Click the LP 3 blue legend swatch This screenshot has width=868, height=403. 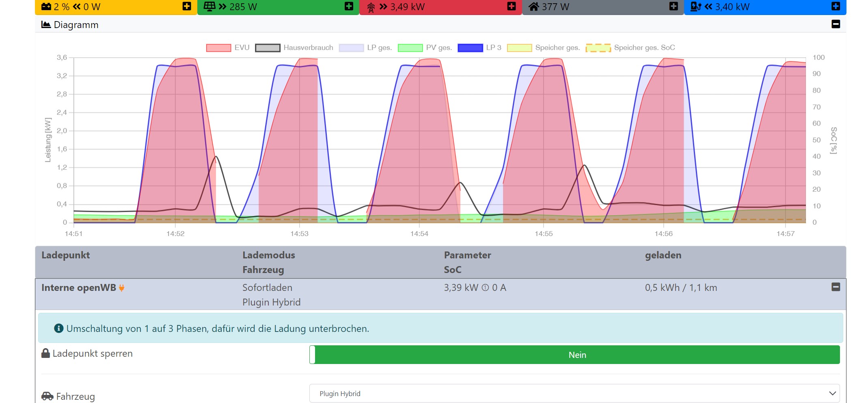tap(470, 48)
